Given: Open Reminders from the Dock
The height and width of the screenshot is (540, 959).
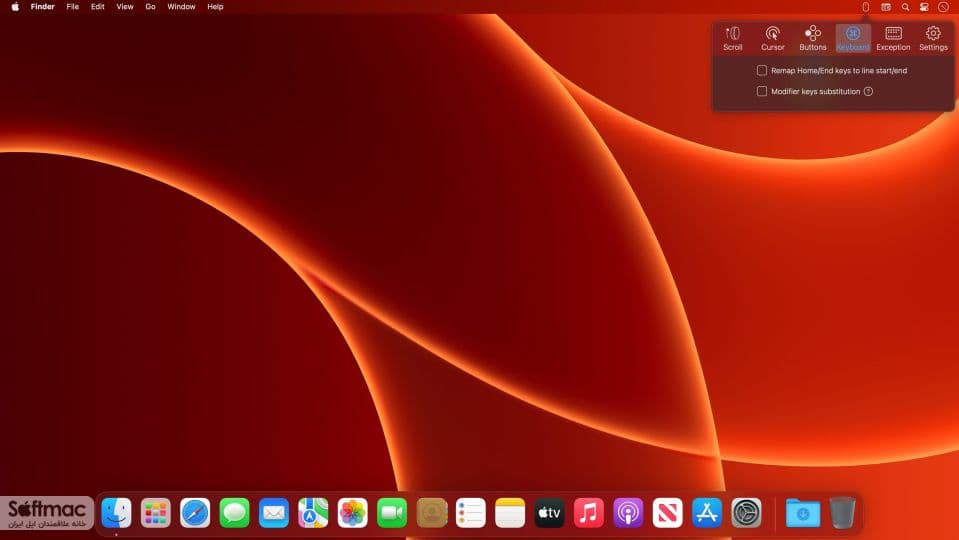Looking at the screenshot, I should tap(471, 512).
